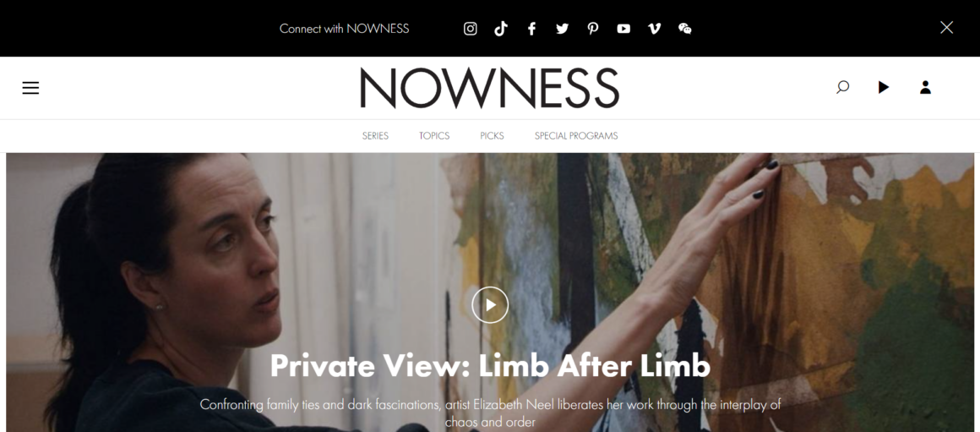Select the SERIES menu item
This screenshot has width=980, height=432.
(375, 135)
